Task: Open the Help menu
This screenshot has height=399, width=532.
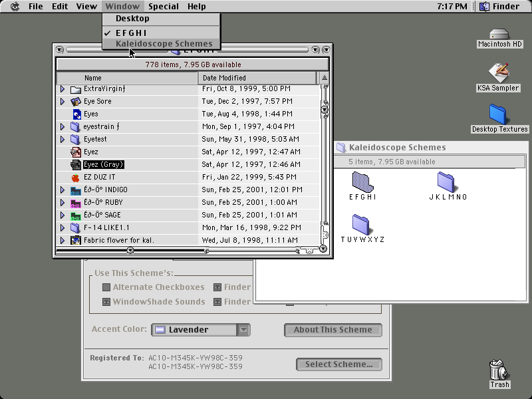Action: click(x=196, y=6)
